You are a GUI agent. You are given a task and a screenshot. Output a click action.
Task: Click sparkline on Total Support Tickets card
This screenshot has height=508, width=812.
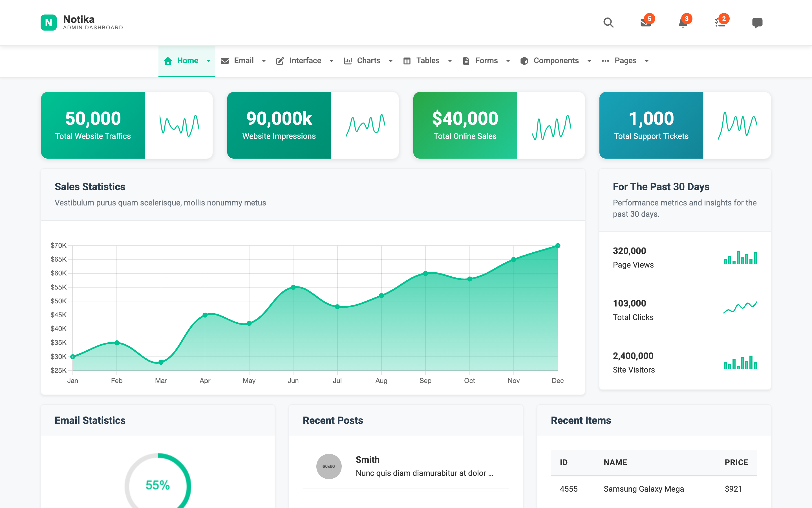tap(738, 125)
